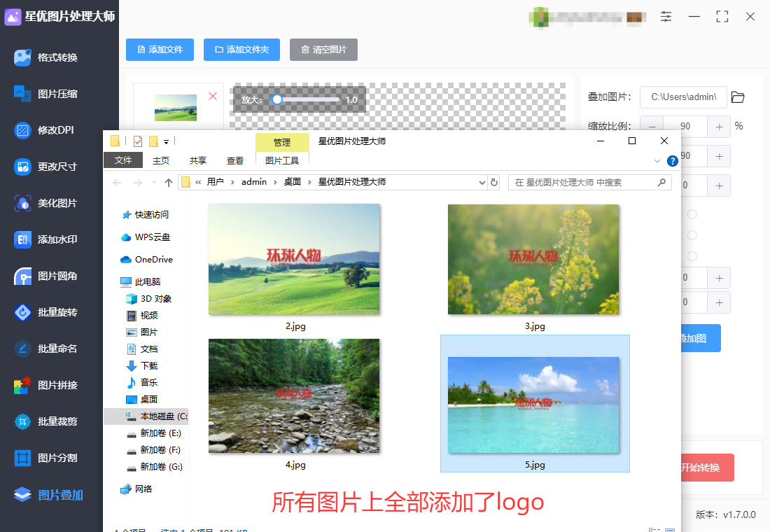Click the 清空图片 button
Screen dimensions: 770x532
tap(323, 50)
